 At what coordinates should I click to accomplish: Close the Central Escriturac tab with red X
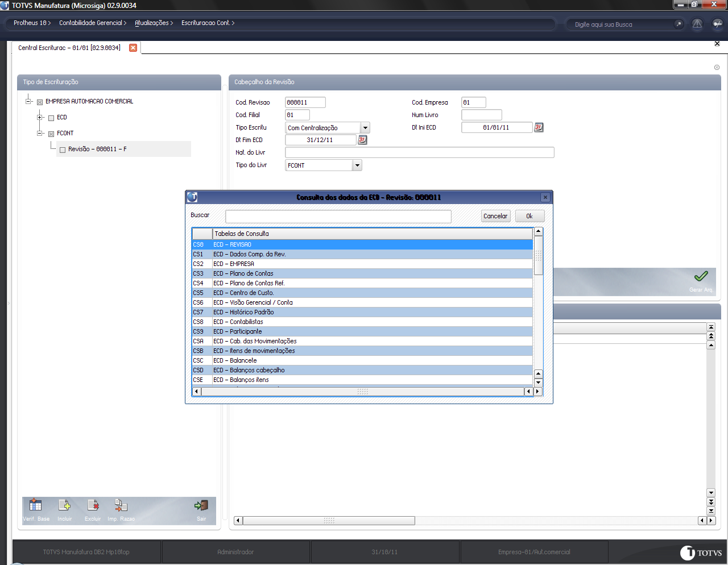pos(133,48)
